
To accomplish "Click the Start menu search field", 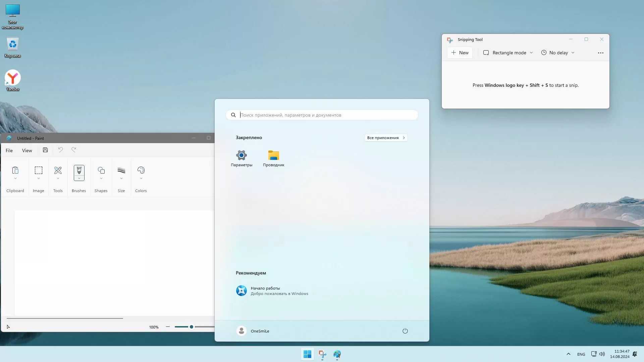I will coord(322,115).
